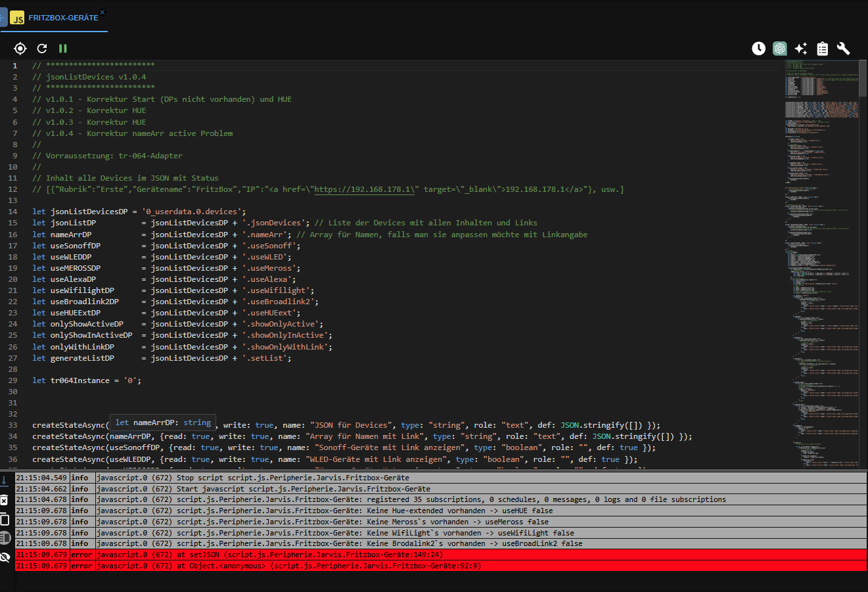868x592 pixels.
Task: Click the 'Keine Hue-extended vorhanden' log row
Action: [x=441, y=511]
